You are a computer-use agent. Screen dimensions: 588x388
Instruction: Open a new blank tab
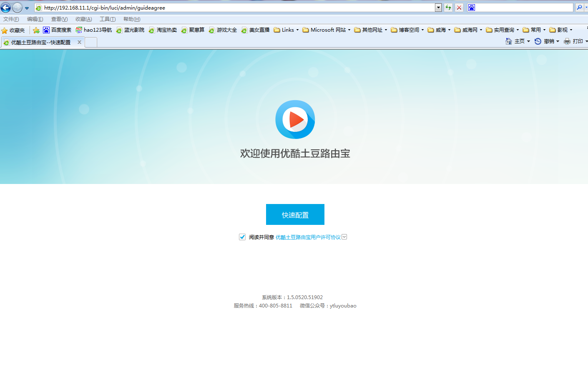point(91,42)
